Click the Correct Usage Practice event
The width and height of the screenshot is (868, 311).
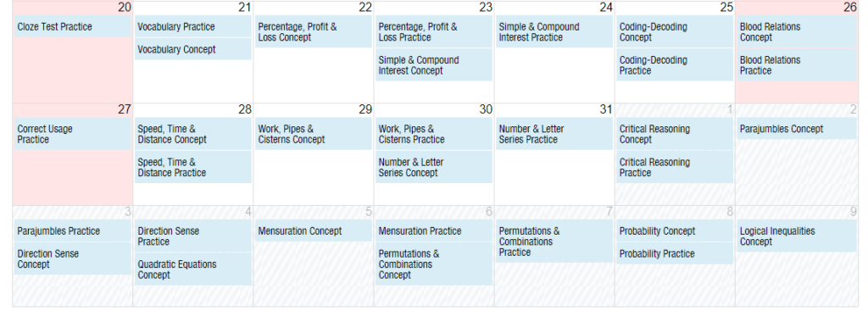tap(73, 134)
